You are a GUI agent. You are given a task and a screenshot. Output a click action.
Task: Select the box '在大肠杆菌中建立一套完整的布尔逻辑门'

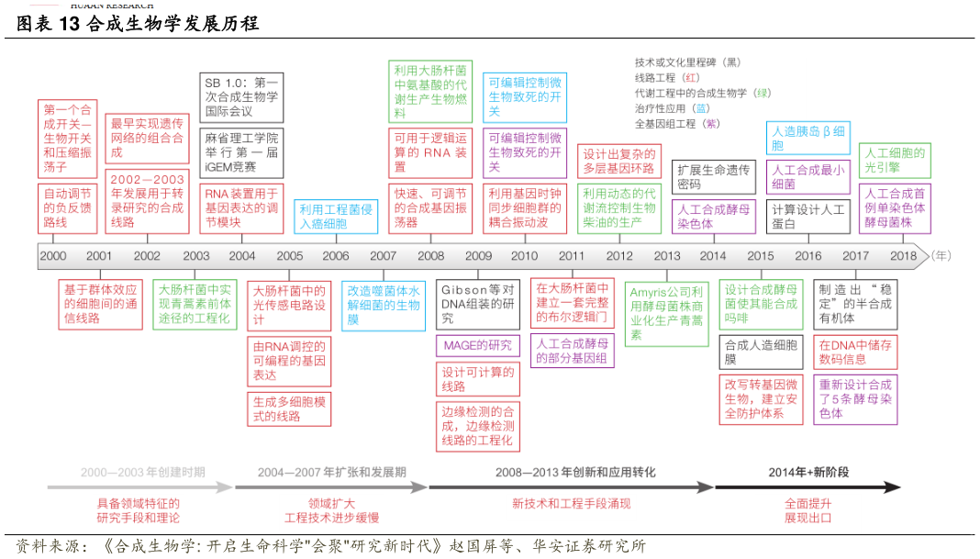tap(573, 303)
